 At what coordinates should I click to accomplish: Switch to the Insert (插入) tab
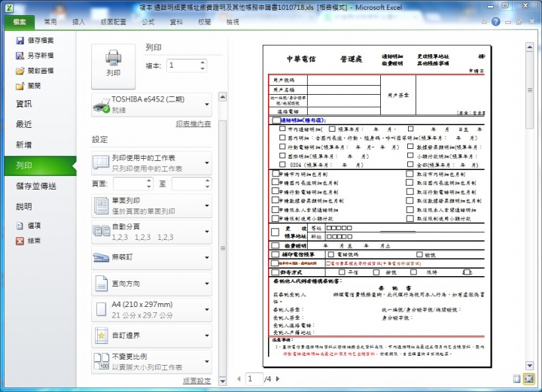78,22
